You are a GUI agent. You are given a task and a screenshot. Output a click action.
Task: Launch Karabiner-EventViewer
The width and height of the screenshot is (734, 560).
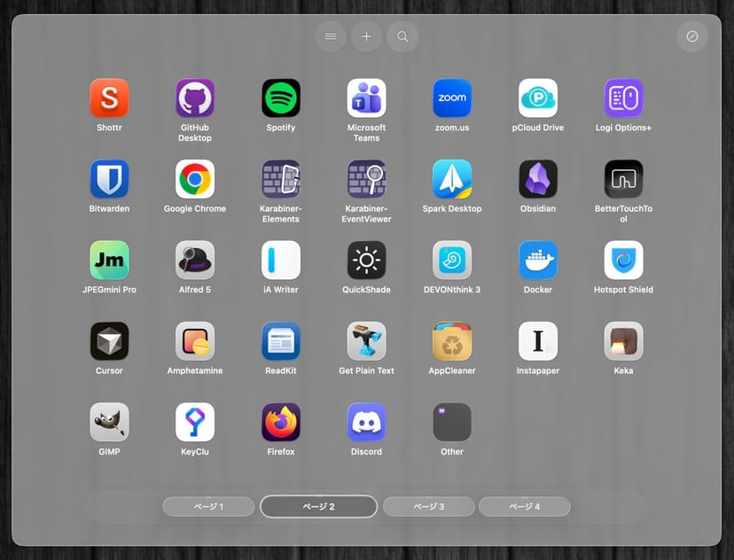click(x=366, y=179)
